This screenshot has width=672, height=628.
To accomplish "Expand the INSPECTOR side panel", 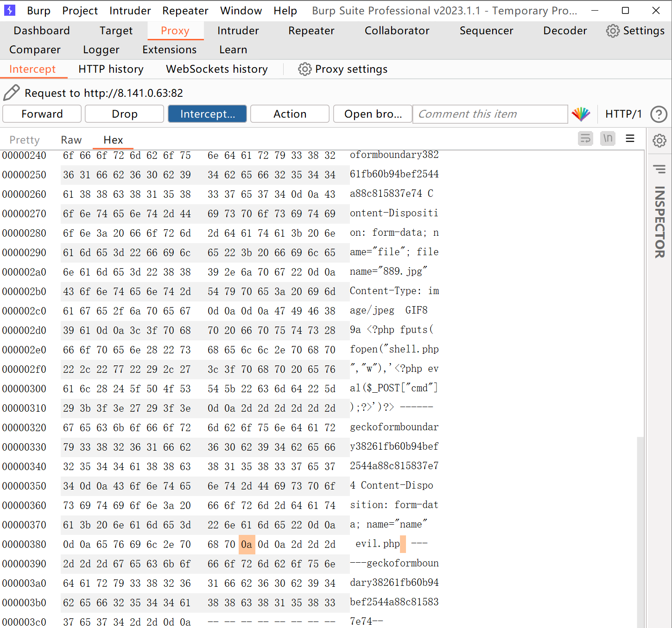I will pos(659,222).
